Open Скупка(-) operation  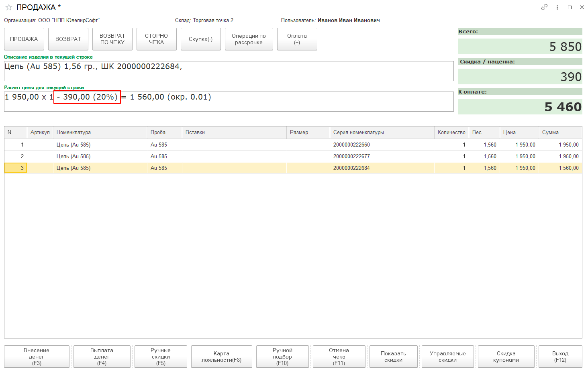point(201,39)
